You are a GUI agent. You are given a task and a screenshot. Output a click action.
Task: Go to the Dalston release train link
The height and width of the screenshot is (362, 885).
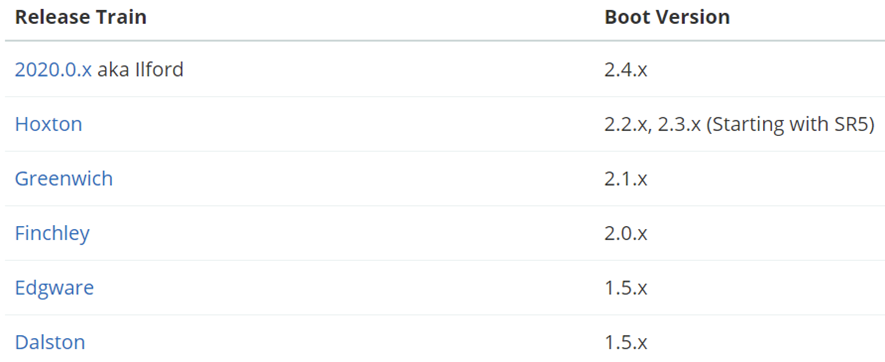[50, 342]
